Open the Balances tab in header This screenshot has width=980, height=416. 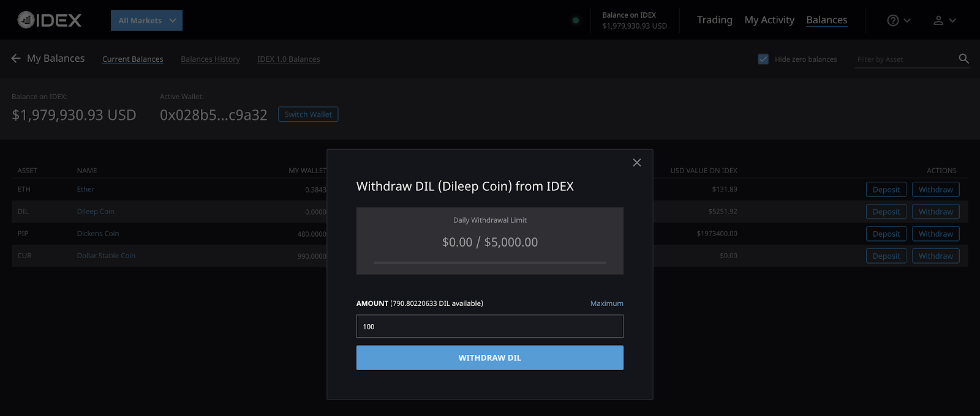coord(827,20)
